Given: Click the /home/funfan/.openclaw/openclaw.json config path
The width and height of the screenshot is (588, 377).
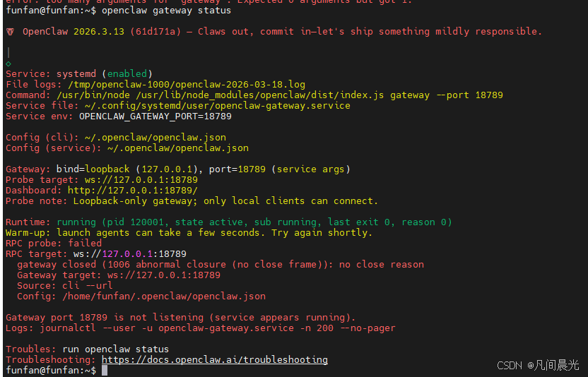Looking at the screenshot, I should tap(164, 297).
